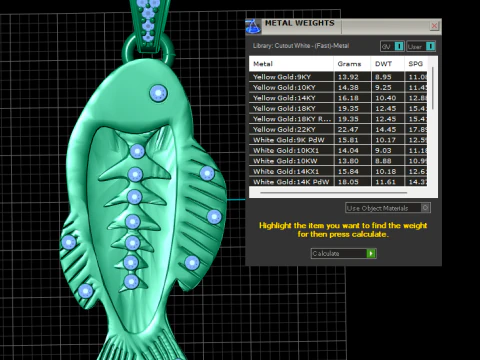Click the 18.05 grams value

tap(348, 182)
